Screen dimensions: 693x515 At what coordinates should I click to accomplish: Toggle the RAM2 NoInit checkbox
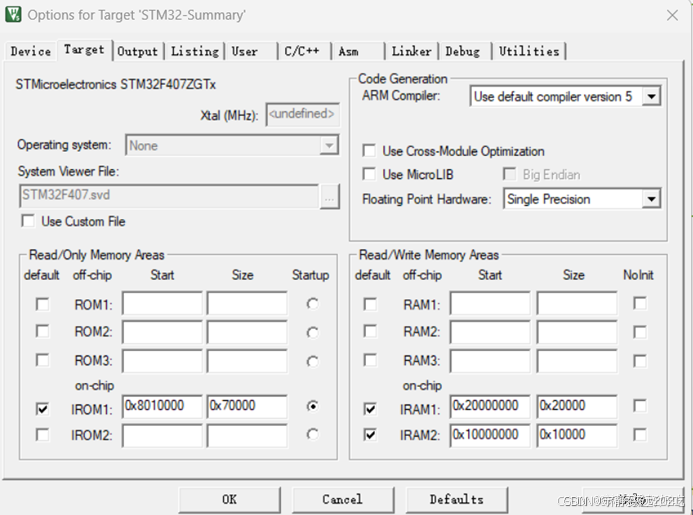(x=640, y=332)
